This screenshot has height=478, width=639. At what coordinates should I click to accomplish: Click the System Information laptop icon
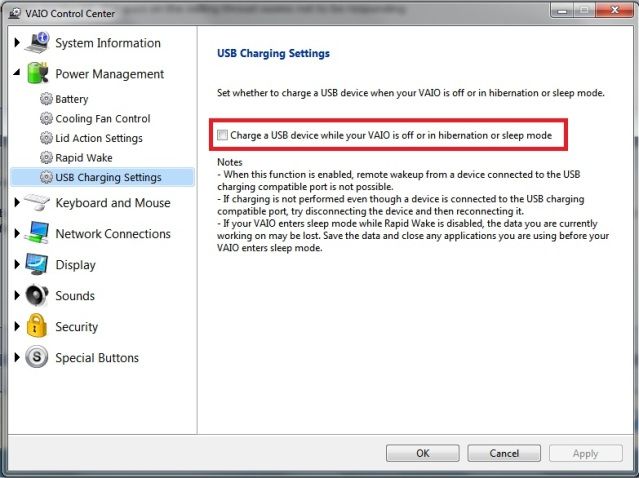pos(37,43)
